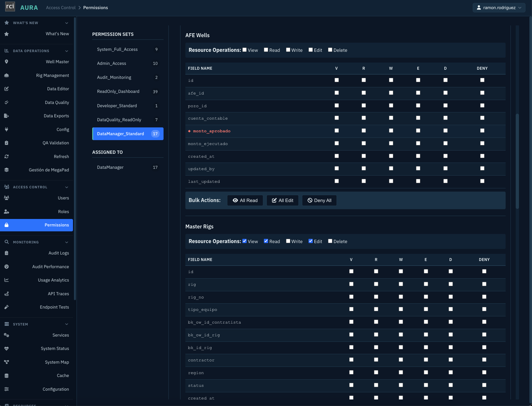Screen dimensions: 532x406
Task: Open the Permissions sidebar menu item
Action: pos(36,225)
